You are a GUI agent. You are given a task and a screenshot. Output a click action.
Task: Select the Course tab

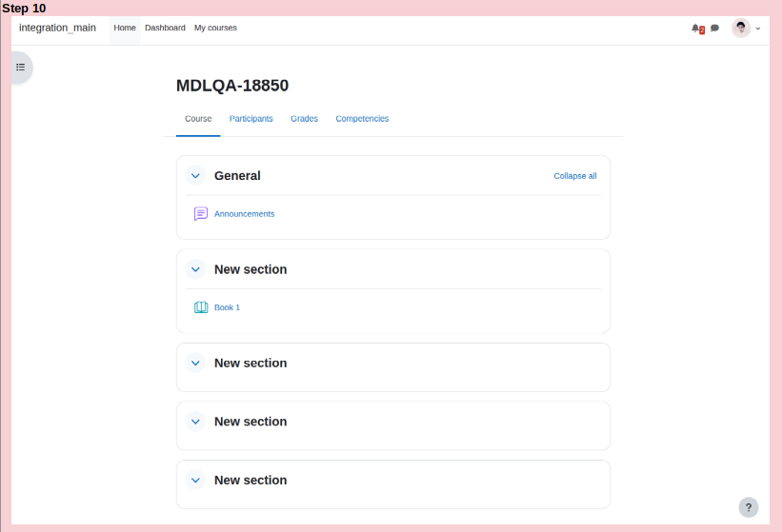pyautogui.click(x=198, y=119)
